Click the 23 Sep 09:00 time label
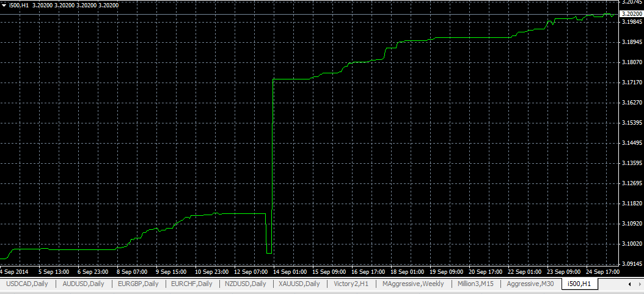 (x=563, y=272)
